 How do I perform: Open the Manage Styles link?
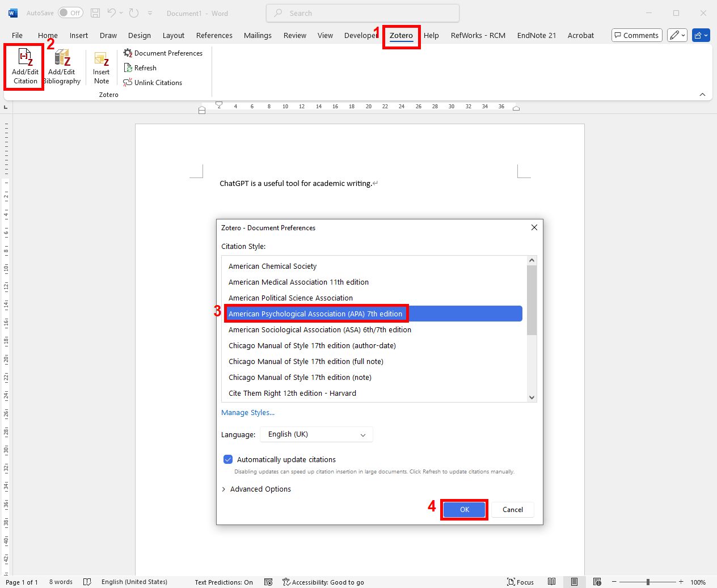pyautogui.click(x=248, y=413)
